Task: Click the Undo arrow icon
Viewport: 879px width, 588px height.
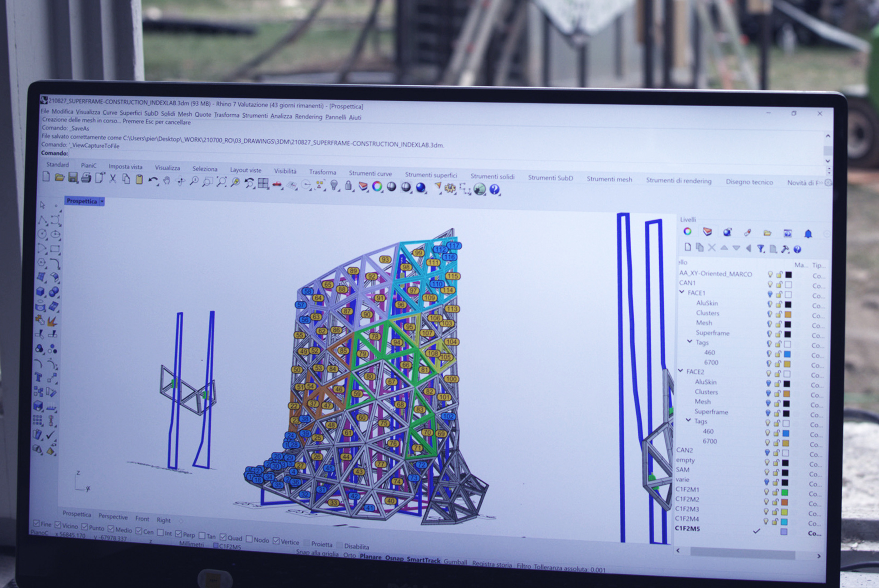Action: coord(153,181)
